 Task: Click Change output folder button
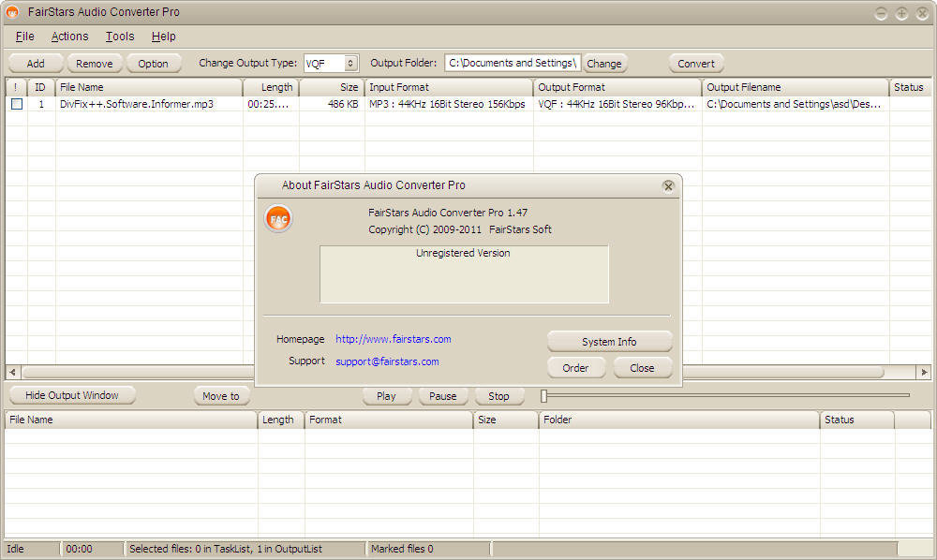coord(604,64)
